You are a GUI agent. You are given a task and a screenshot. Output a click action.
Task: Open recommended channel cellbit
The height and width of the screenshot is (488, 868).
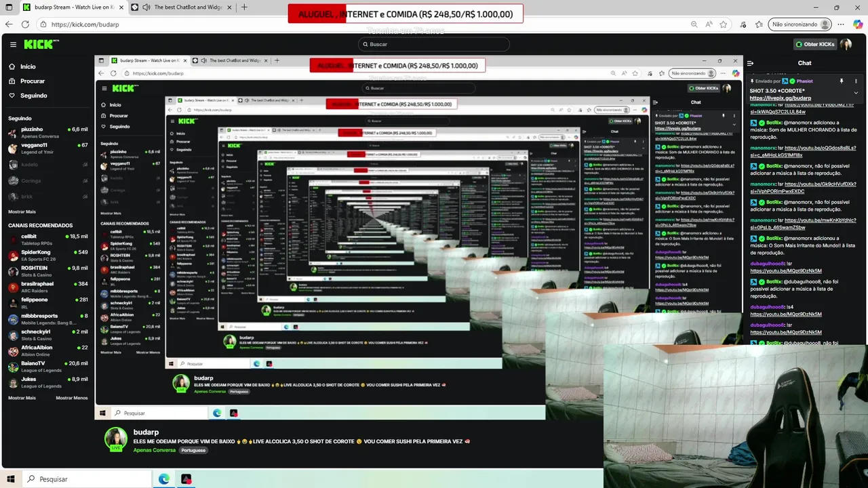point(48,239)
